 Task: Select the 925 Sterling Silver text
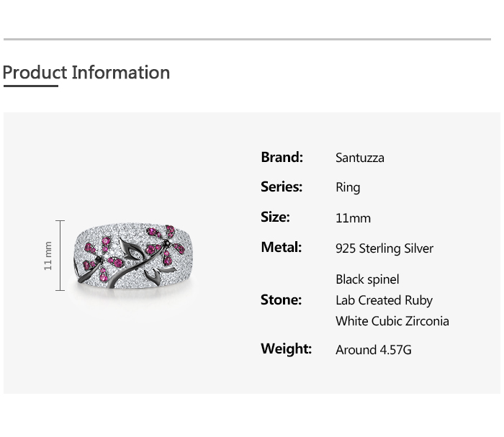(x=384, y=248)
